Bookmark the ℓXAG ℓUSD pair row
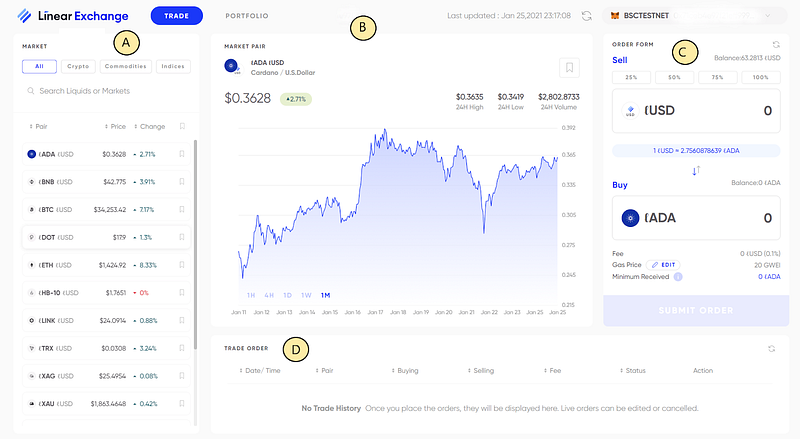This screenshot has width=800, height=439. click(x=182, y=376)
